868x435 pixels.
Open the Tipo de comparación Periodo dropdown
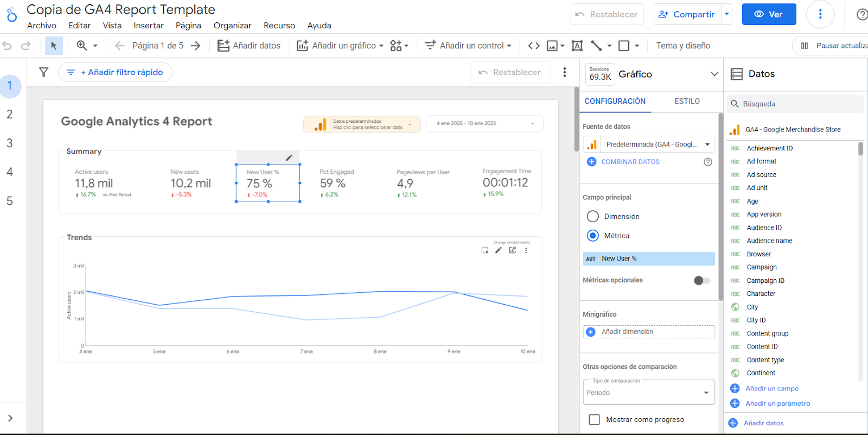[x=649, y=392]
